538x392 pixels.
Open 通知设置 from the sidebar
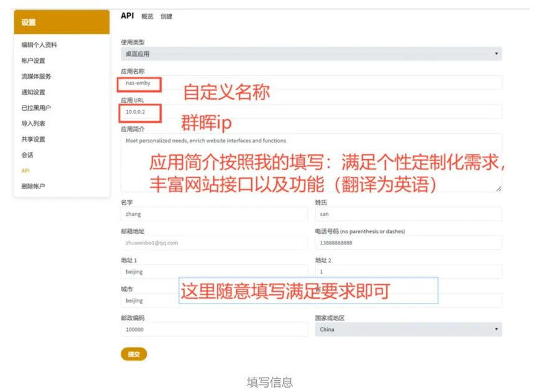tap(33, 92)
